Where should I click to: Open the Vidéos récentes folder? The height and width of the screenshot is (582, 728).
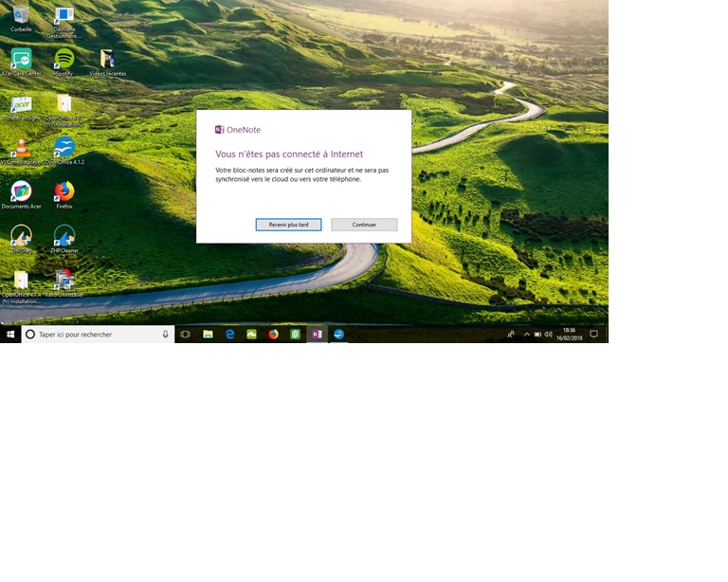point(107,59)
